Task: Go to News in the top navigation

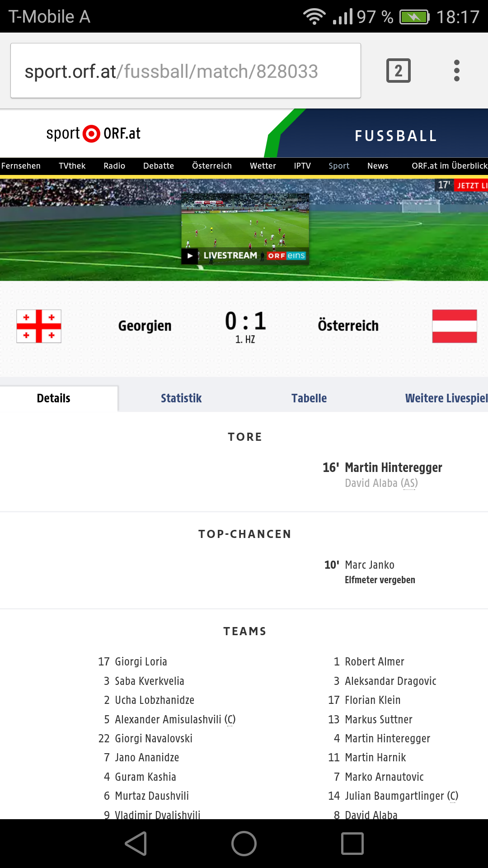Action: (378, 166)
